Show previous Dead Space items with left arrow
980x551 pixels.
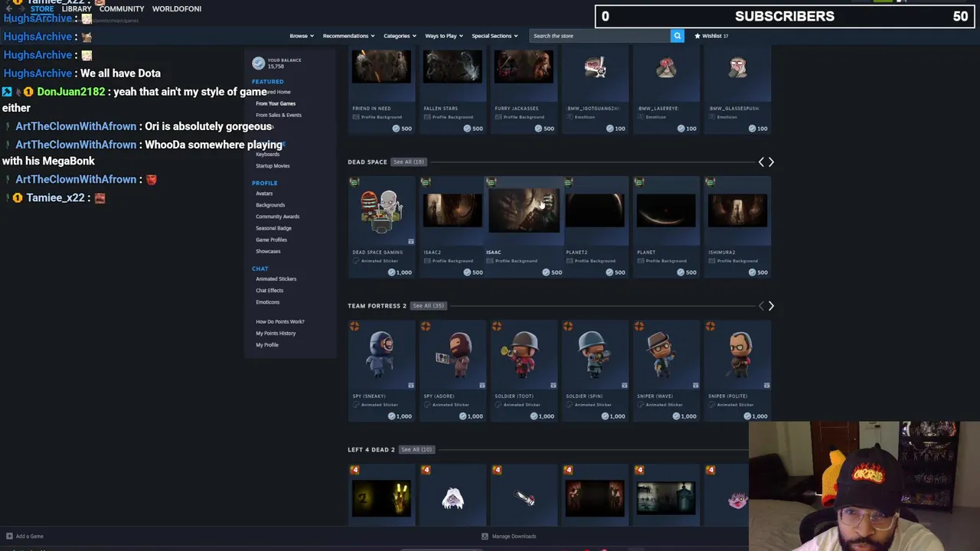[x=761, y=161]
